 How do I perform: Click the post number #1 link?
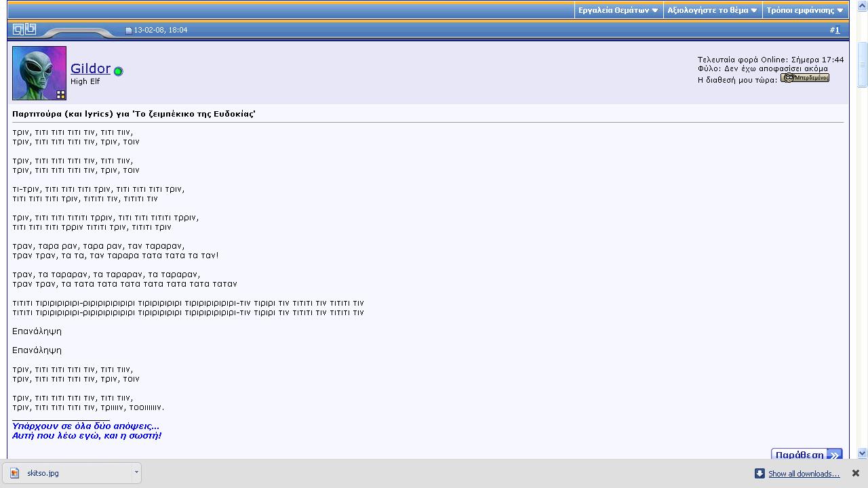pos(837,30)
